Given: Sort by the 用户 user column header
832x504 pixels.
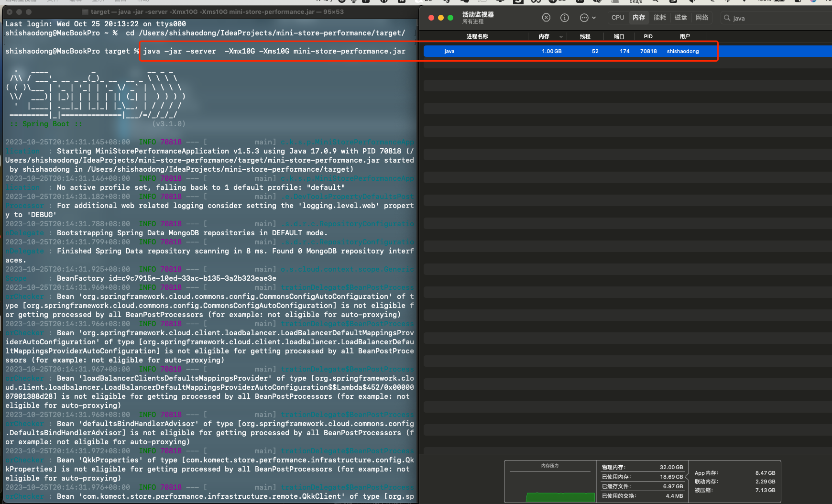Looking at the screenshot, I should tap(685, 36).
